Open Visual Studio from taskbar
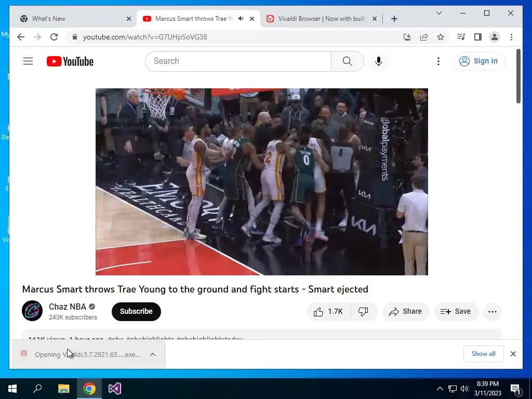The width and height of the screenshot is (532, 399). [115, 389]
